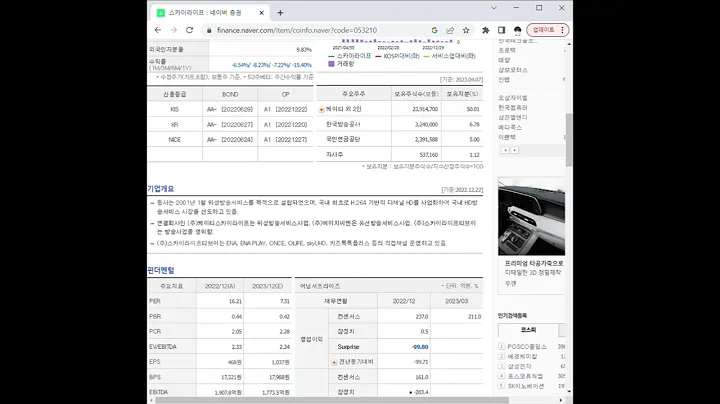
Task: Share this page using the share icon
Action: tap(450, 30)
